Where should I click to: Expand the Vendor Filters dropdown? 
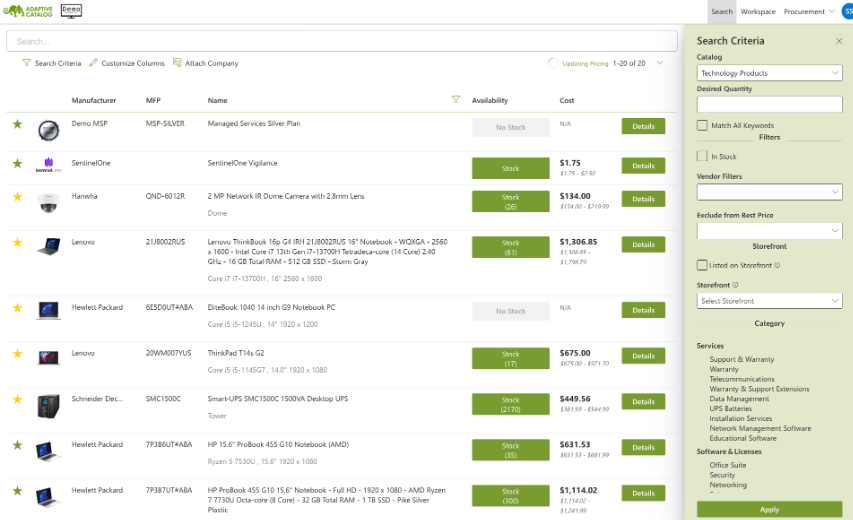click(769, 190)
